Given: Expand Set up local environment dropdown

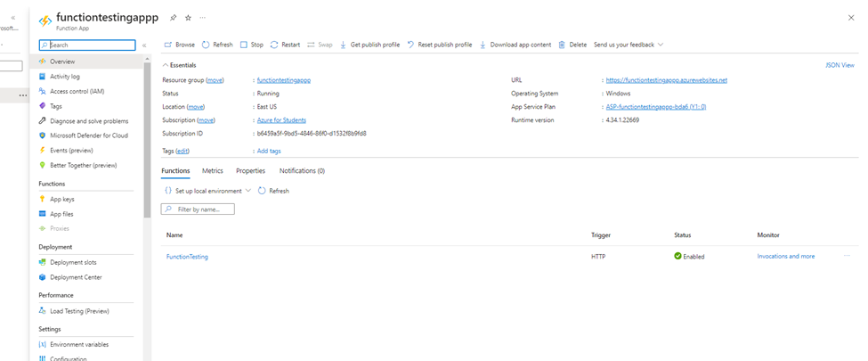Looking at the screenshot, I should 207,191.
